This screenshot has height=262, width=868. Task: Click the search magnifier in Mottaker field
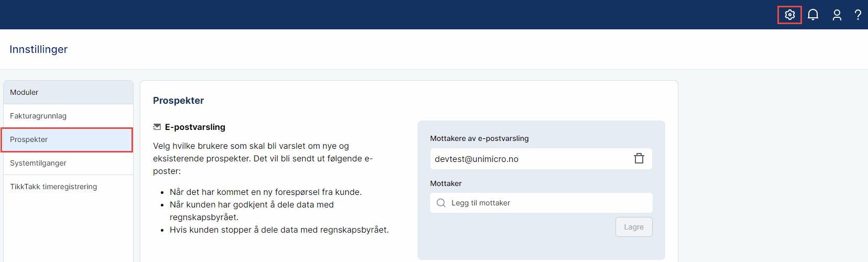(441, 203)
